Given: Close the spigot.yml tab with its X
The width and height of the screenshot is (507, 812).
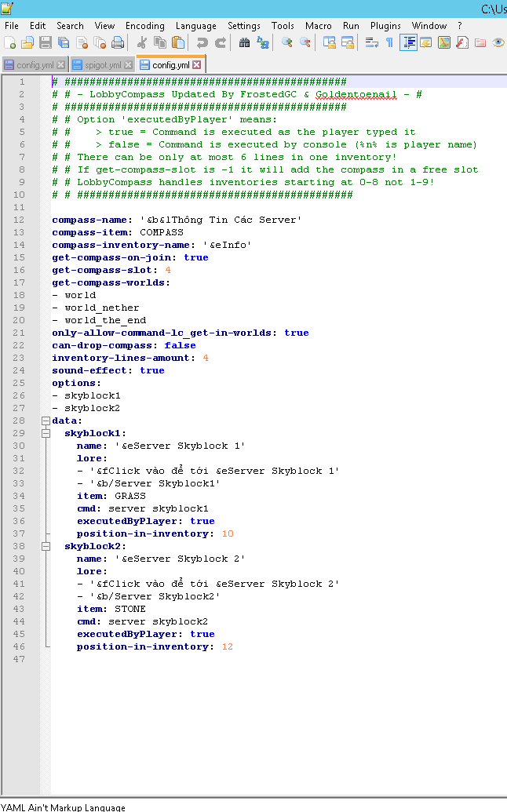Looking at the screenshot, I should (128, 65).
